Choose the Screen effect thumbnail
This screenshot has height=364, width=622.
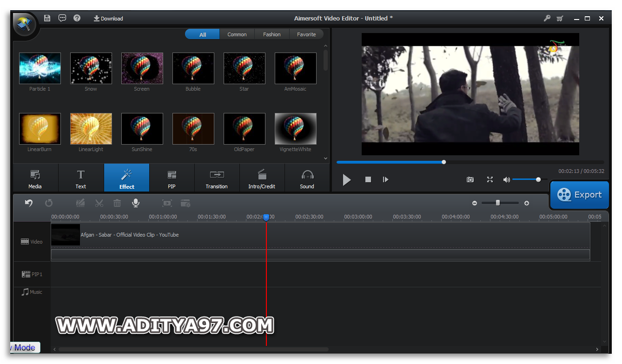[x=142, y=68]
